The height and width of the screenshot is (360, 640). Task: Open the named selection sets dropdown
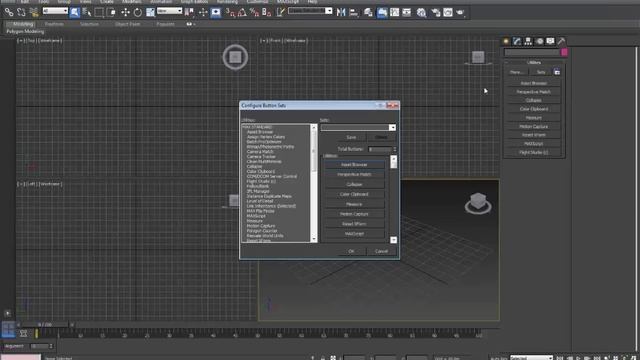310,11
